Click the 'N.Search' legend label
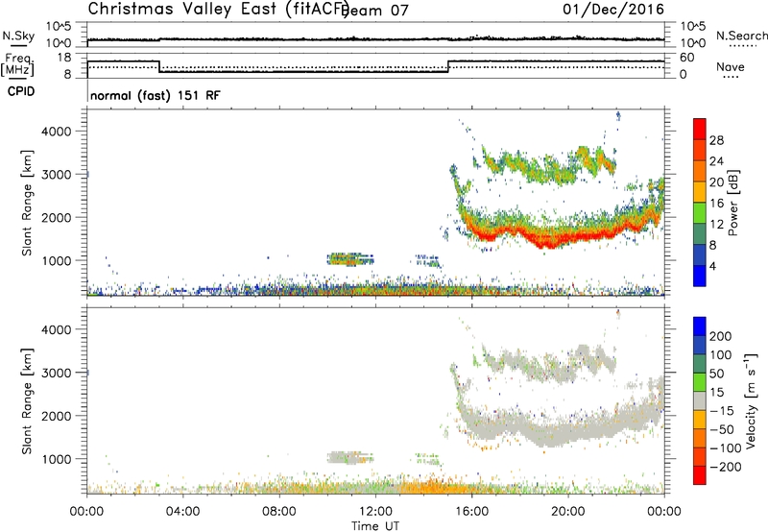This screenshot has width=768, height=532. coord(741,36)
